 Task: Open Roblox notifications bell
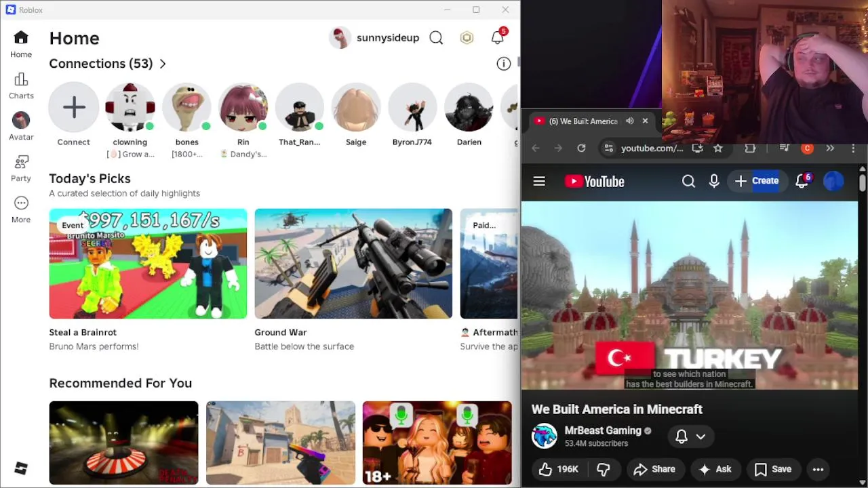498,38
